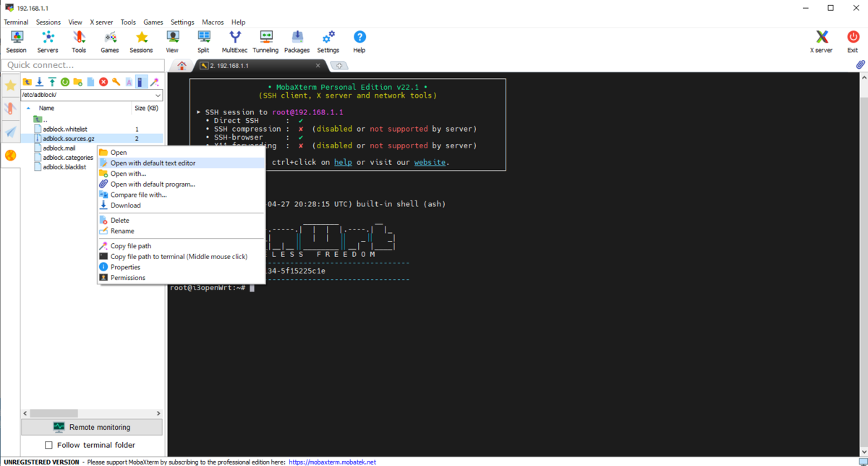Open the Games menu in the menu bar

(x=153, y=22)
